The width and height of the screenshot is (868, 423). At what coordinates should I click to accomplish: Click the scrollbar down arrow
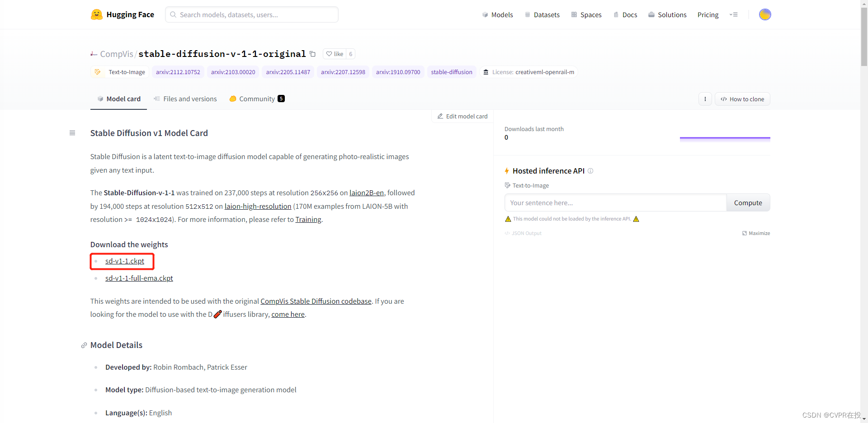click(x=864, y=418)
